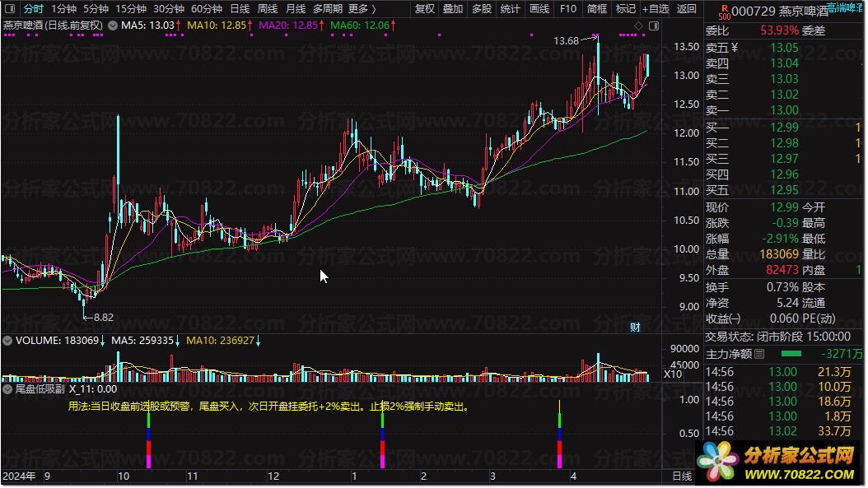Open F10 company information
Viewport: 868px width, 488px height.
(568, 9)
